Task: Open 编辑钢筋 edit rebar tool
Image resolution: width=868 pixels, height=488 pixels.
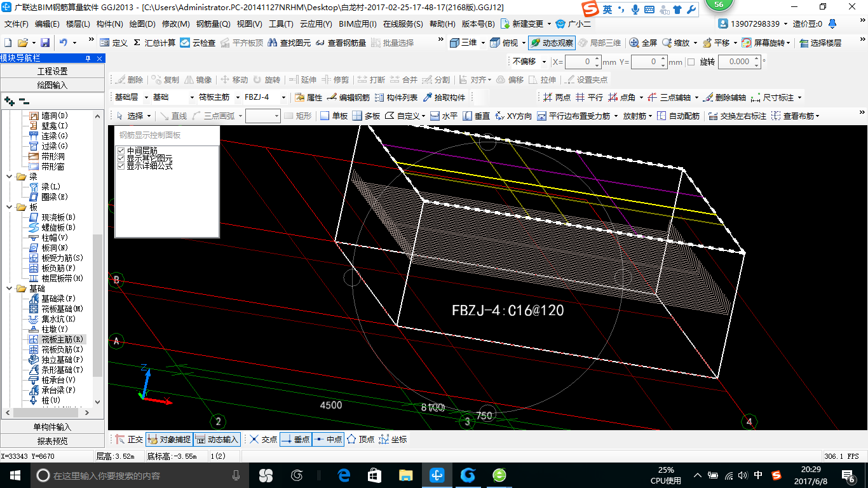Action: 348,97
